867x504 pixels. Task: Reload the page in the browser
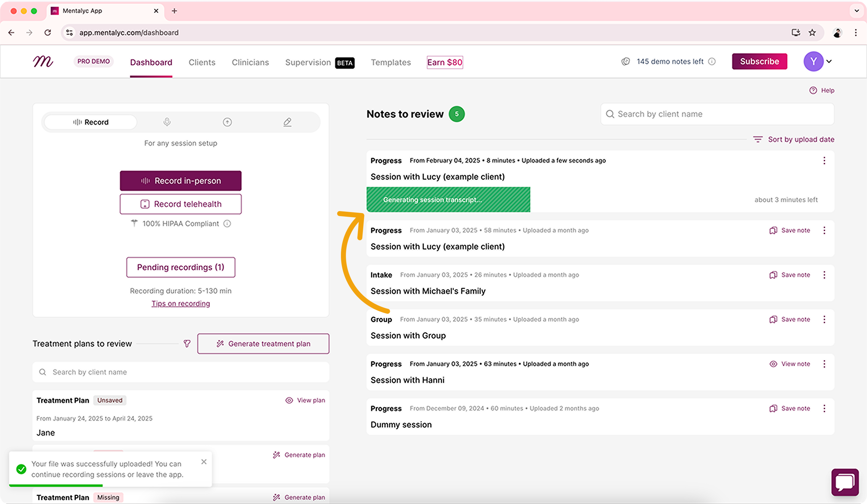point(47,33)
